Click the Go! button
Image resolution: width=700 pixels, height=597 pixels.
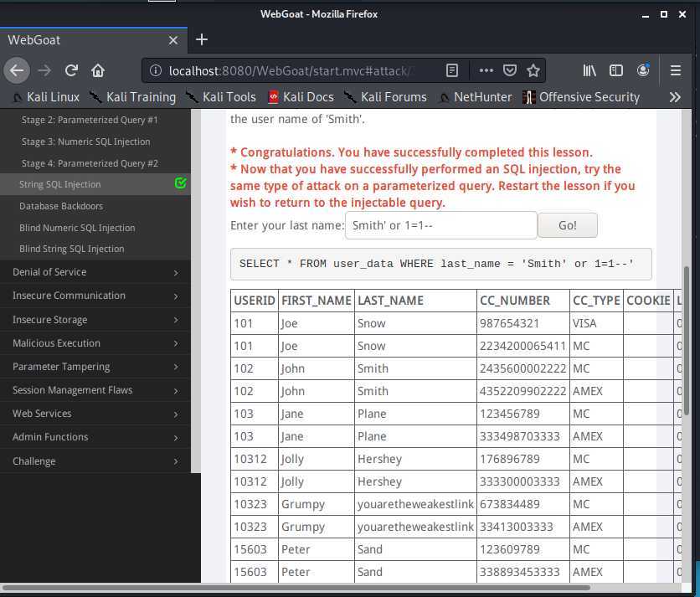(x=568, y=225)
